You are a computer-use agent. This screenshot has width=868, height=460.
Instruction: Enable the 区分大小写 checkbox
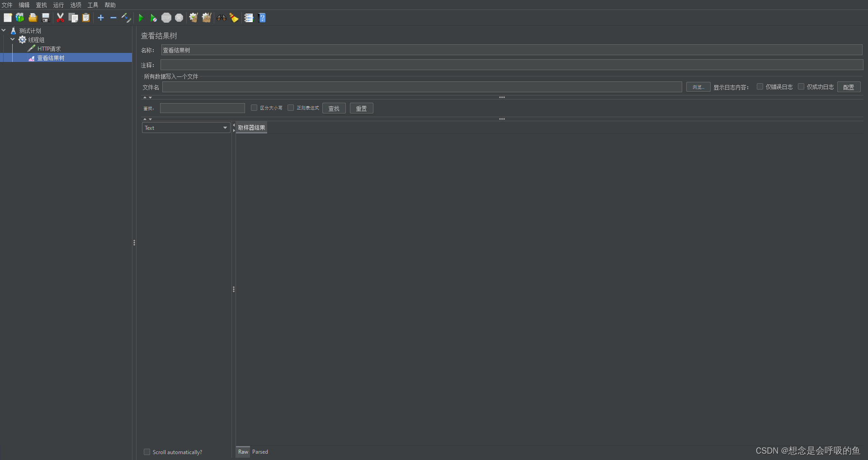point(254,108)
